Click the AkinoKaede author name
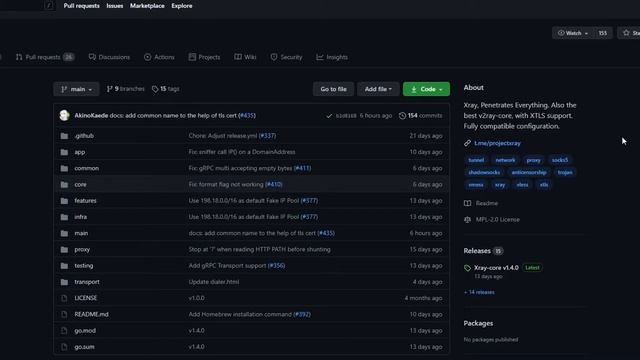Screen dimensions: 640x360 click(x=91, y=116)
